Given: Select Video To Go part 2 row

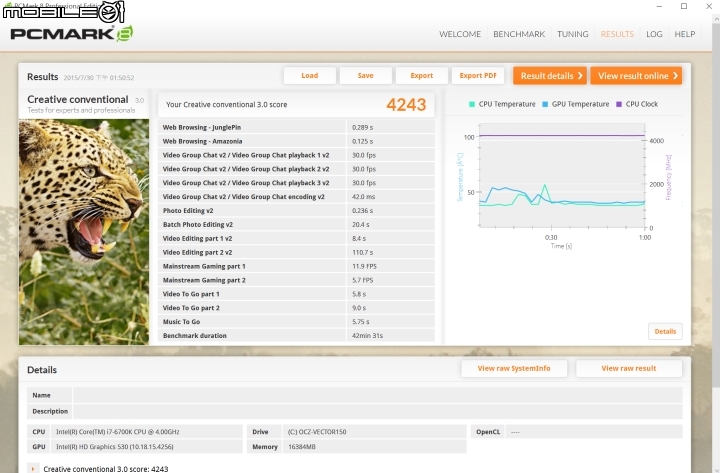Looking at the screenshot, I should 296,308.
